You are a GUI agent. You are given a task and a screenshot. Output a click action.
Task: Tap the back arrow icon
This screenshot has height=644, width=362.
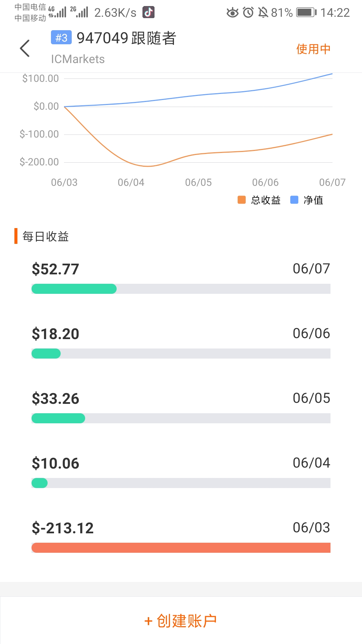tap(25, 48)
